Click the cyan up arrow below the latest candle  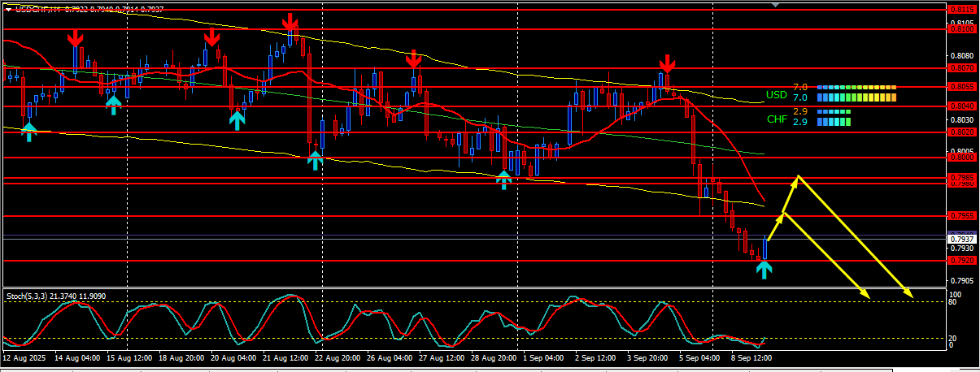pyautogui.click(x=764, y=270)
